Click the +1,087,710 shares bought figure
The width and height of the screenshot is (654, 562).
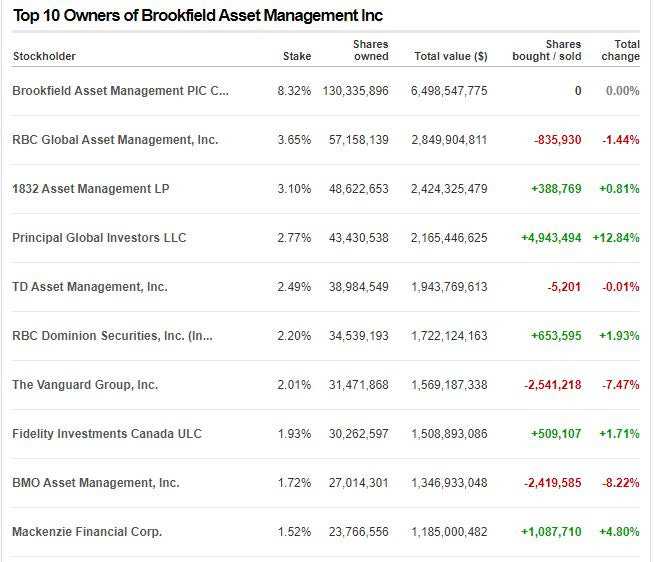551,532
